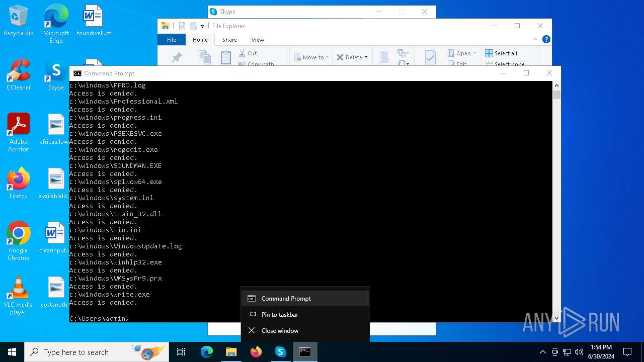Screen dimensions: 644x362
Task: Click the c:\windows\regedit.exe line
Action: pos(114,149)
